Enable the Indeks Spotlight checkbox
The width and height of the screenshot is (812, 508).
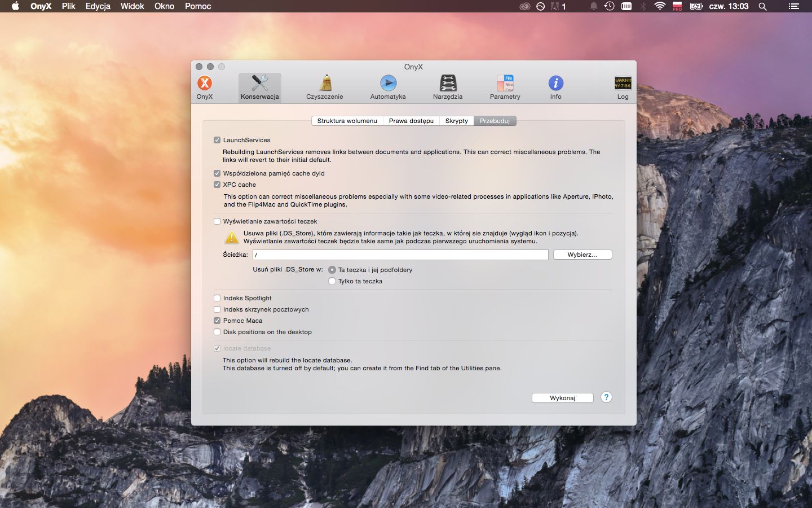[x=217, y=298]
